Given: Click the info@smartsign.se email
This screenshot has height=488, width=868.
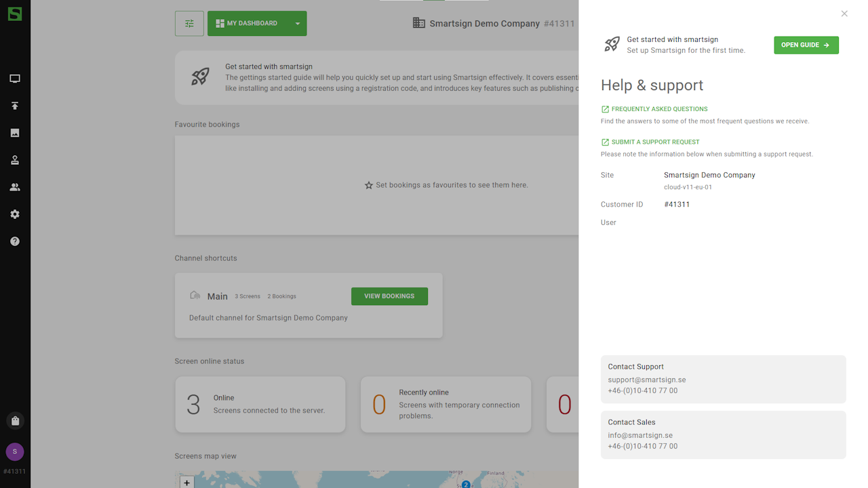Looking at the screenshot, I should [x=640, y=435].
